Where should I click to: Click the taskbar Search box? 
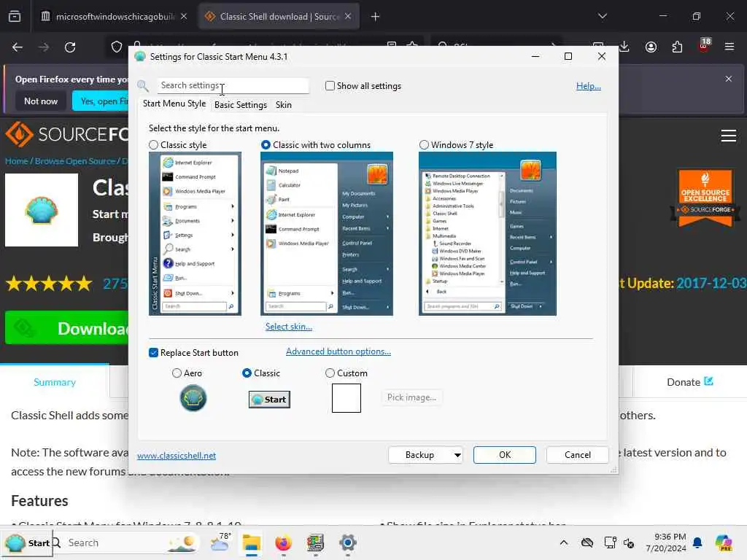click(125, 542)
